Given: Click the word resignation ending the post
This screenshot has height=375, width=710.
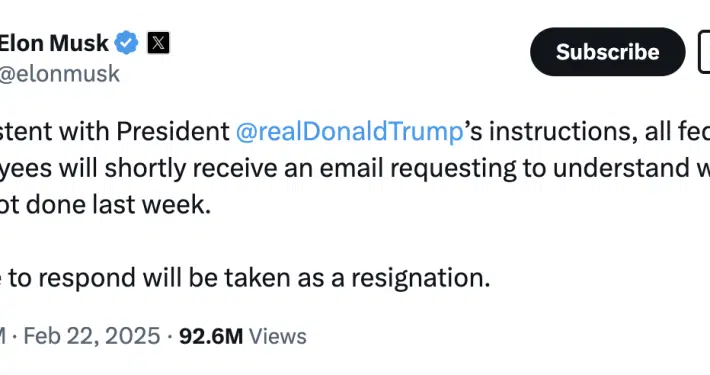Looking at the screenshot, I should (x=421, y=278).
